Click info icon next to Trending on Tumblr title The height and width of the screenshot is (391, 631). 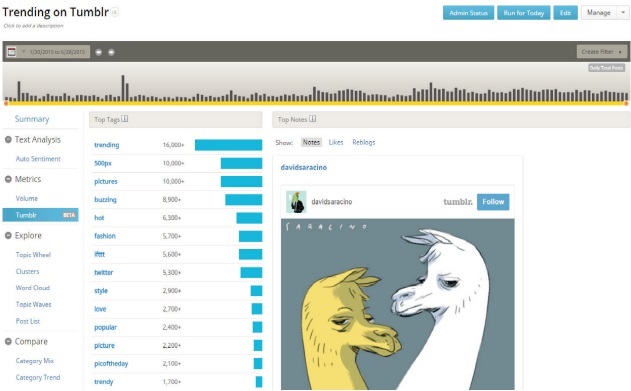click(115, 12)
